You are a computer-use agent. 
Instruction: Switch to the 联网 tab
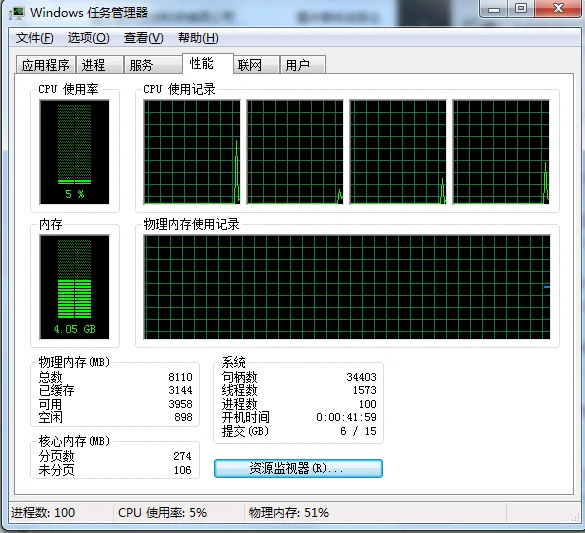point(256,65)
